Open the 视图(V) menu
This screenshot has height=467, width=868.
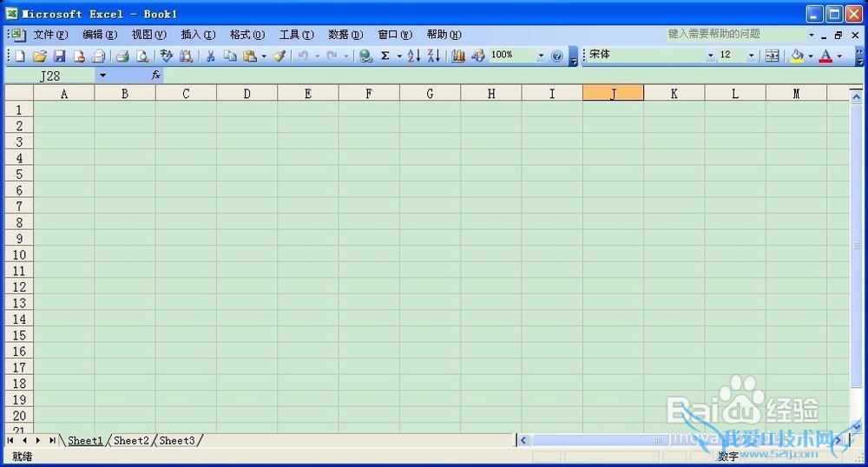(x=149, y=35)
